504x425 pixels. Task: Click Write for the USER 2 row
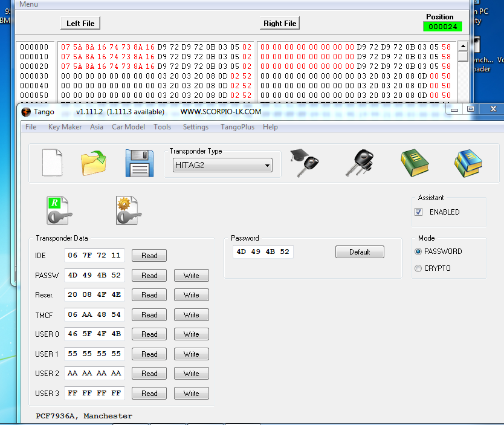tap(191, 373)
